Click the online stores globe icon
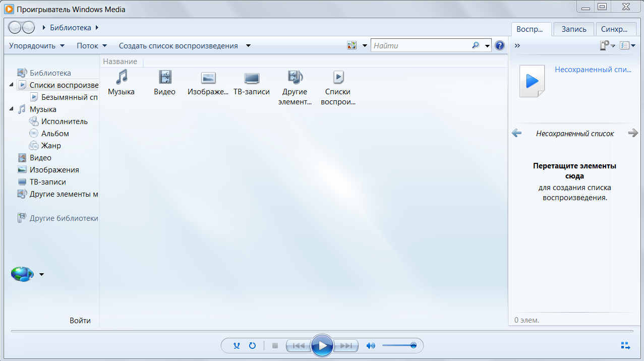 22,274
